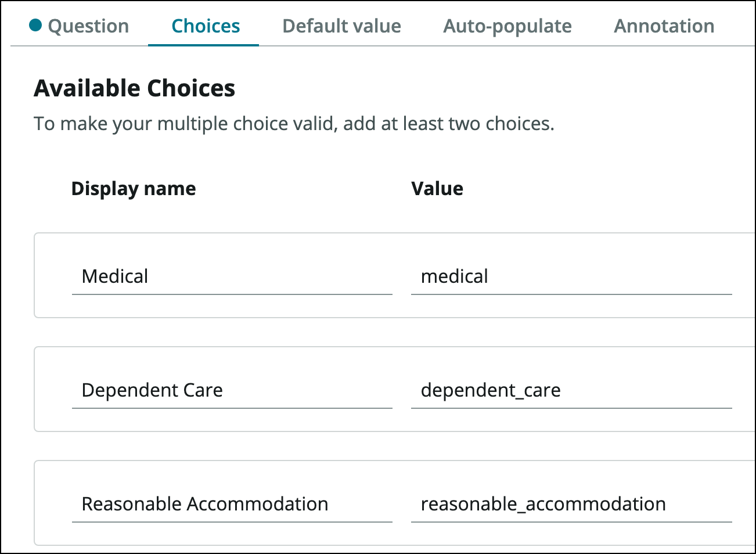Screen dimensions: 756x554
Task: Click the Available Choices heading
Action: (135, 88)
